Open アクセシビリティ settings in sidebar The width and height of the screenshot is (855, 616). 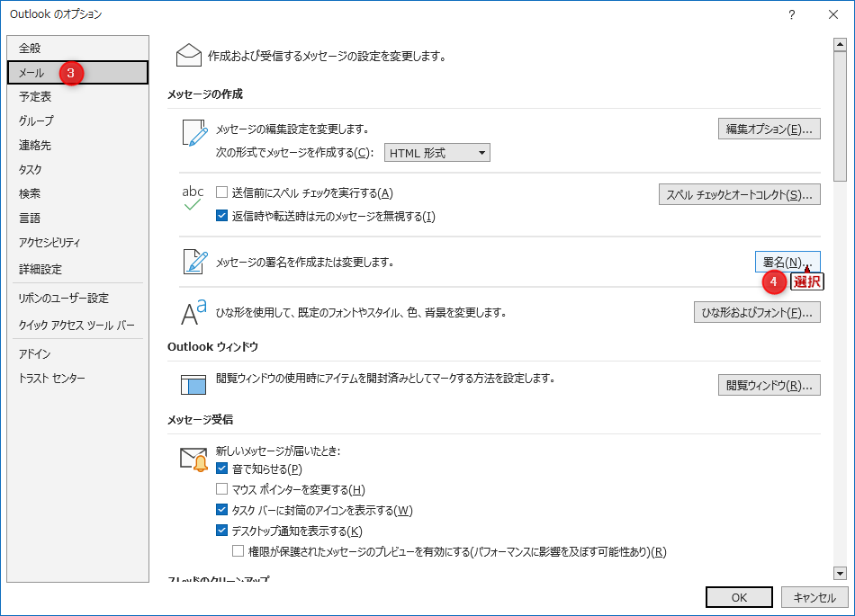(77, 243)
